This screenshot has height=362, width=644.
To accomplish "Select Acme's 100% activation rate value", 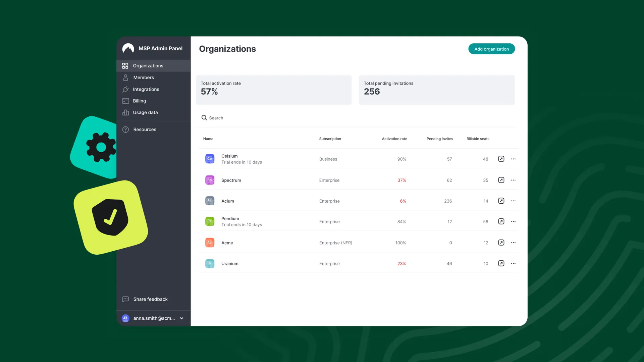I will pyautogui.click(x=400, y=243).
